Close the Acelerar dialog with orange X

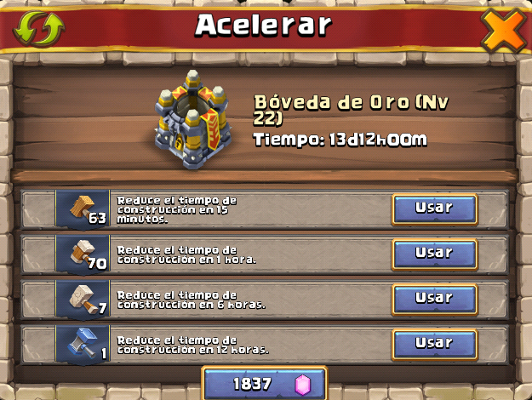coord(505,31)
